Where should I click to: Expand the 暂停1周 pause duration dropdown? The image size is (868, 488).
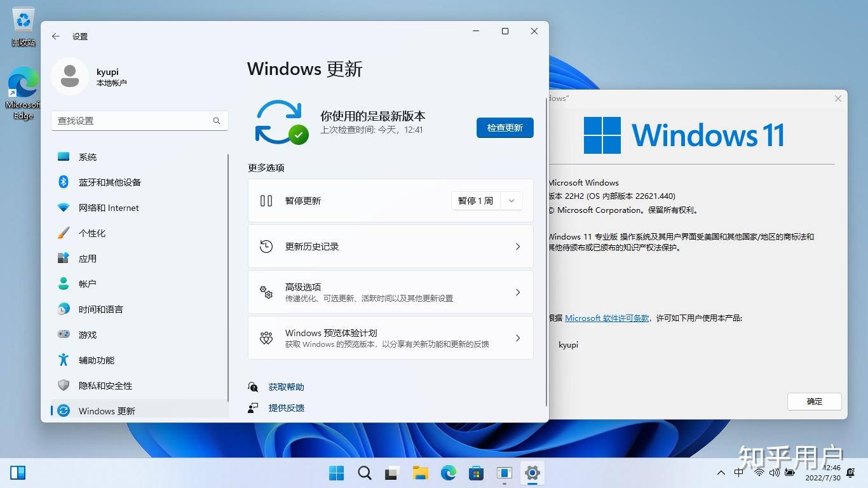pos(512,200)
